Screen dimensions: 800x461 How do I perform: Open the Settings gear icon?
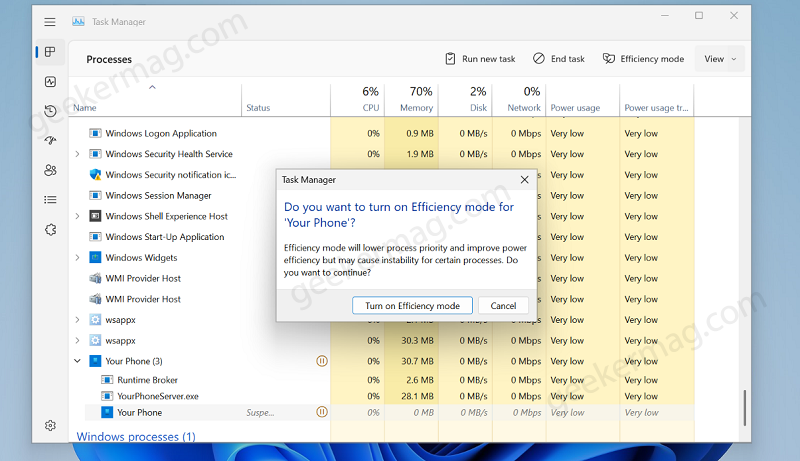tap(50, 425)
